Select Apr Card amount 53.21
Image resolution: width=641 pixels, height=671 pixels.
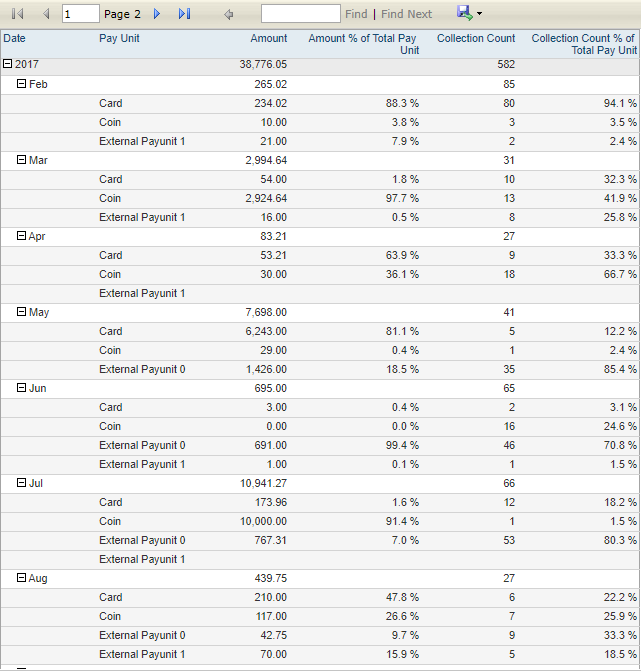point(273,255)
